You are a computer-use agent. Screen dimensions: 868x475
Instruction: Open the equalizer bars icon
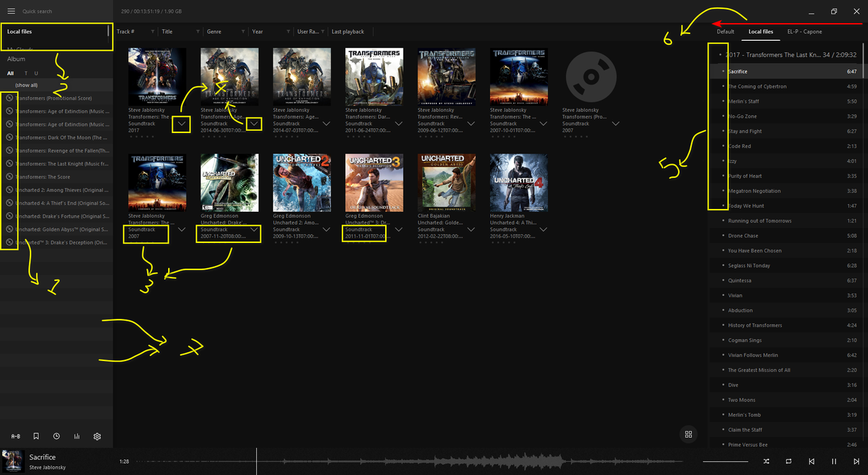point(77,436)
